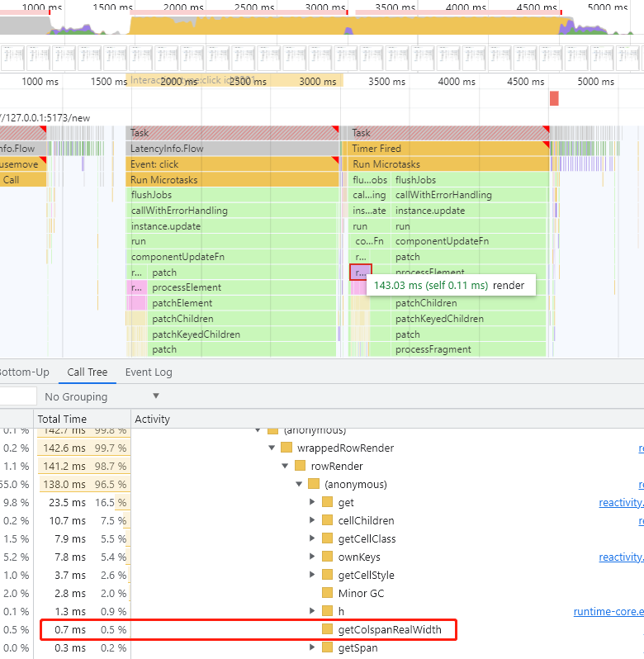The height and width of the screenshot is (659, 644).
Task: Click the h row category square icon
Action: click(327, 610)
